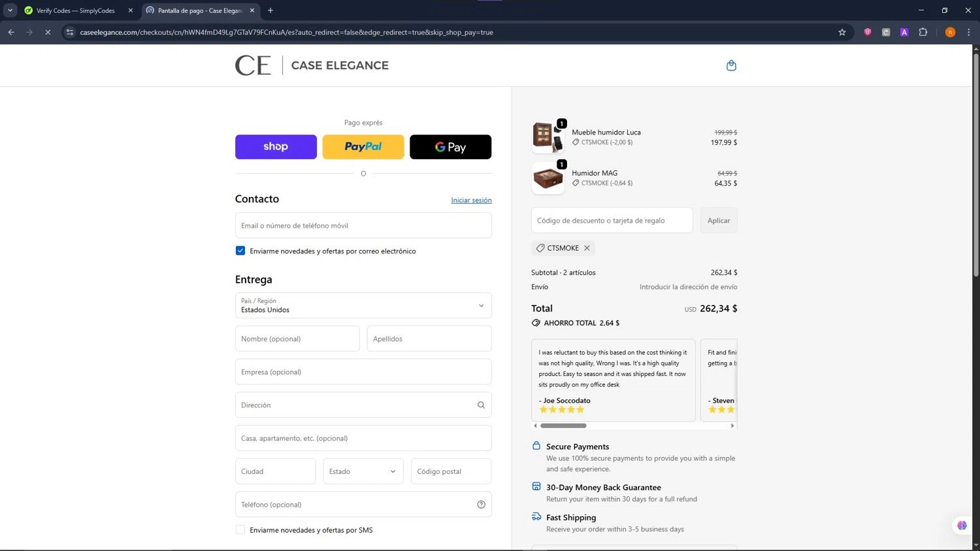Click the red shield extension icon

[868, 32]
